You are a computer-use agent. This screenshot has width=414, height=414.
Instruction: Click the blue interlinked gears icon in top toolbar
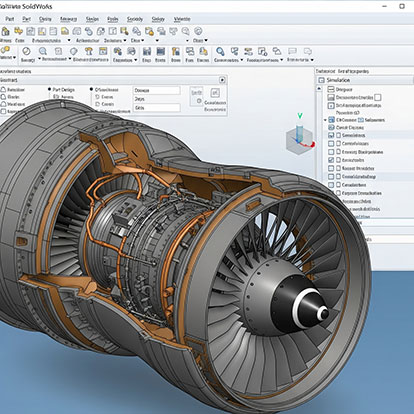tap(137, 31)
